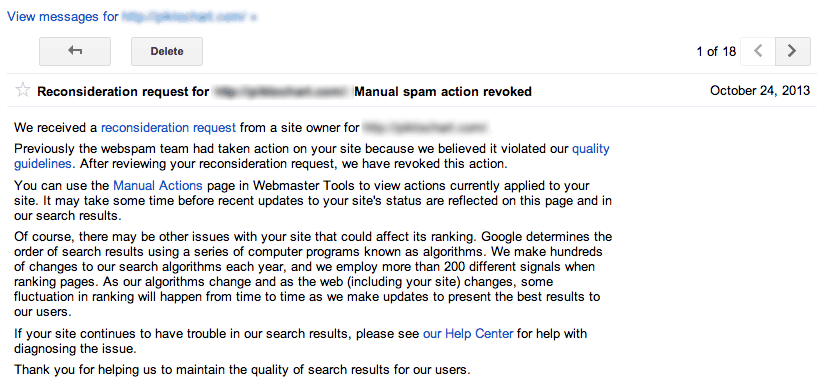Click the '1 of 18' message counter
This screenshot has height=386, width=825.
pos(716,52)
